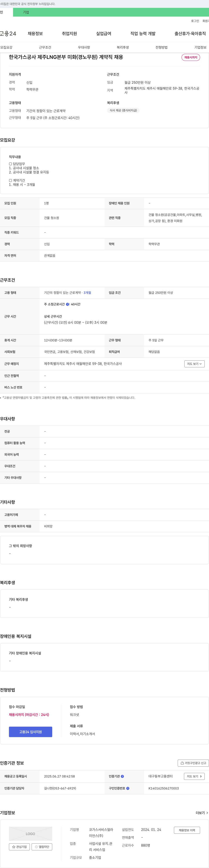The width and height of the screenshot is (209, 868).
Task: Click the 월급 250만원 이상 in 임금 조건 row
Action: tap(161, 293)
